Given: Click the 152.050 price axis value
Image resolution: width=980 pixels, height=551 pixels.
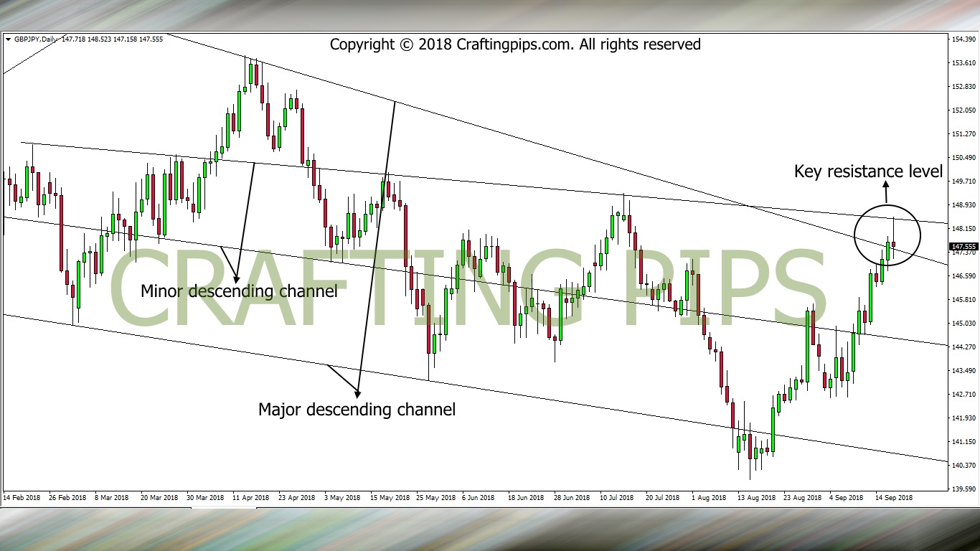Looking at the screenshot, I should [x=964, y=110].
